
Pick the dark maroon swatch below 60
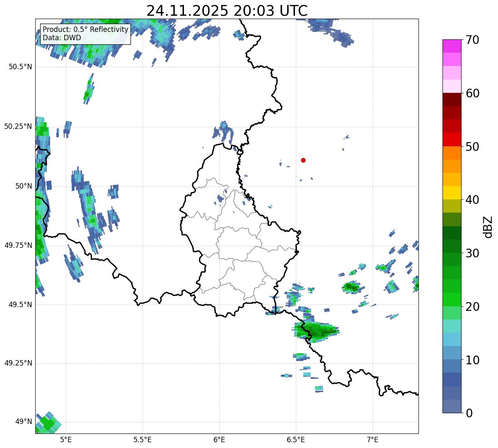tap(452, 99)
